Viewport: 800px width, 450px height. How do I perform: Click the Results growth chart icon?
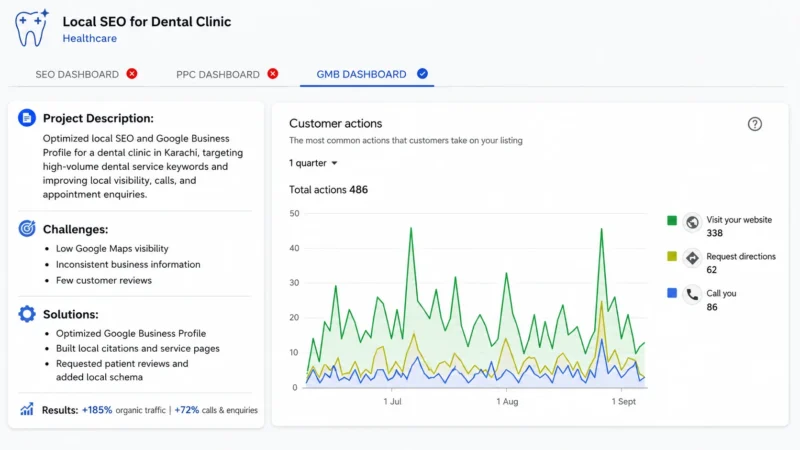(x=27, y=409)
